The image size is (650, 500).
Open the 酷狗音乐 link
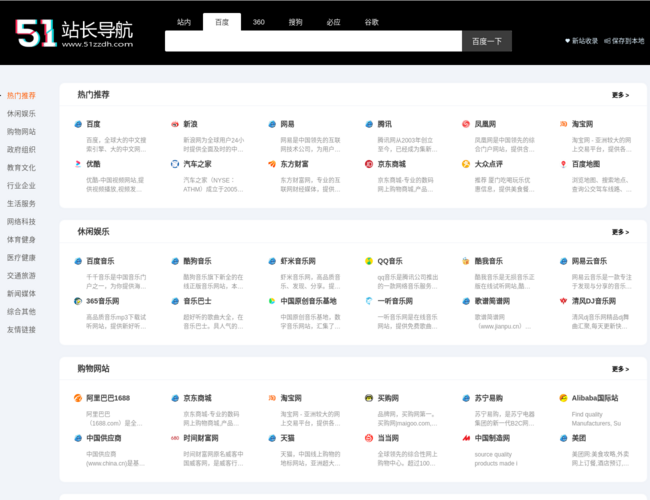pos(197,261)
